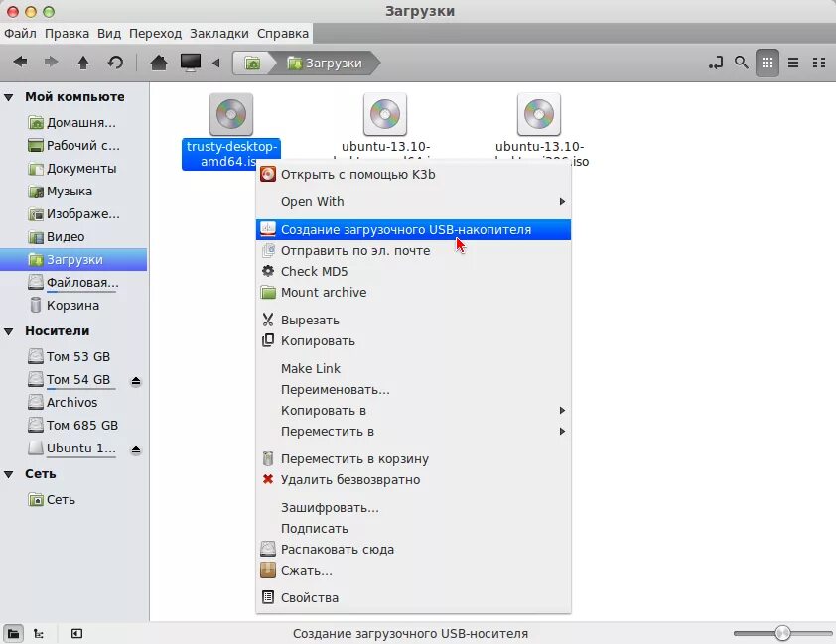836x644 pixels.
Task: Choose Переименовать... in context menu
Action: [x=413, y=389]
